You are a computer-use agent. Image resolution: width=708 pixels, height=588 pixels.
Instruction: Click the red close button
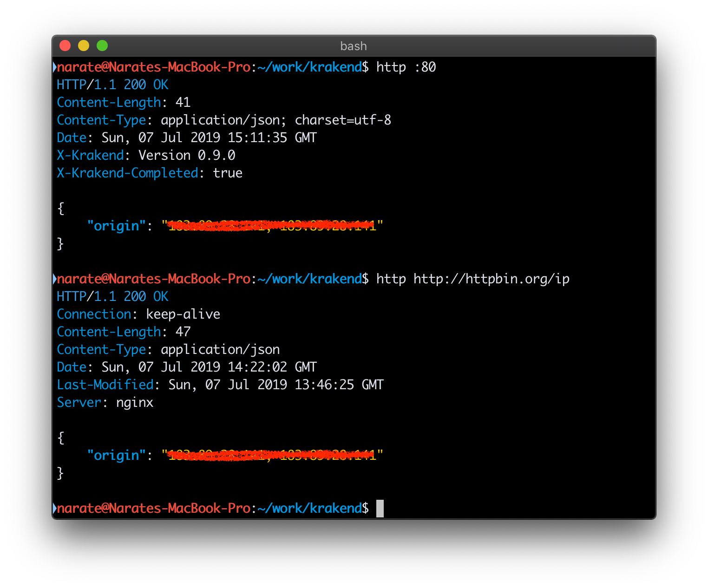coord(65,46)
